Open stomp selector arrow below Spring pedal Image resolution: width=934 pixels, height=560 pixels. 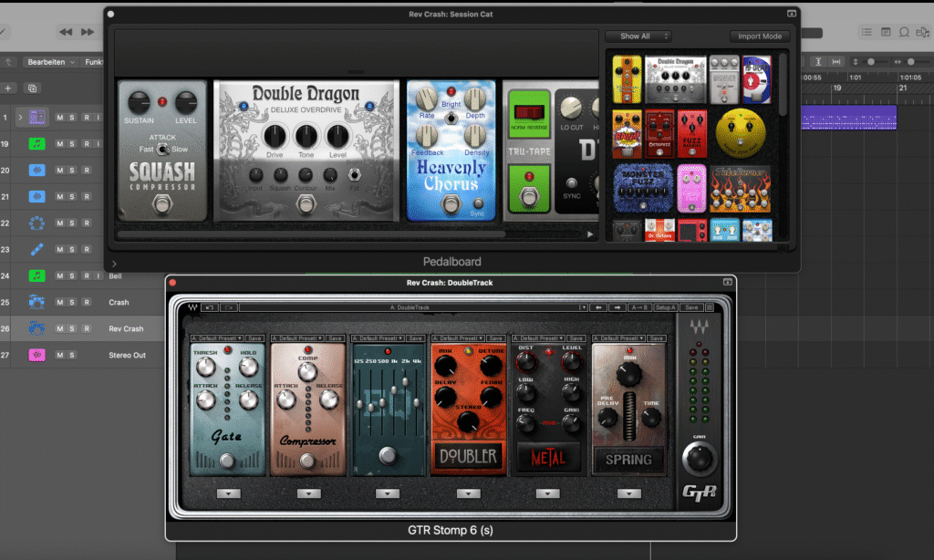click(x=629, y=493)
